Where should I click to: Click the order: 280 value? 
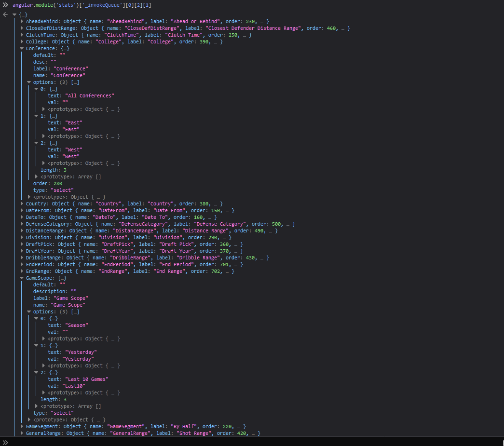(58, 183)
